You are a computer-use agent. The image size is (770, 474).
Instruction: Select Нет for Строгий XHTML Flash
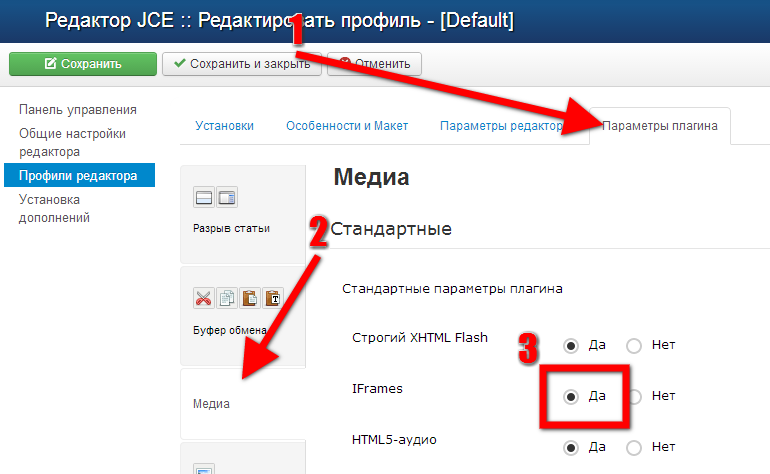coord(634,346)
